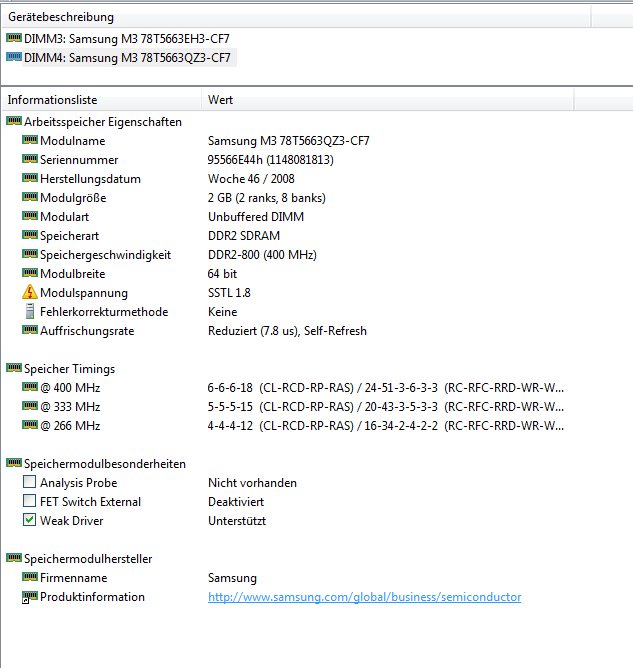Click the value Reduziert (7.8 us), Self-Refresh
This screenshot has width=633, height=668.
(x=287, y=331)
